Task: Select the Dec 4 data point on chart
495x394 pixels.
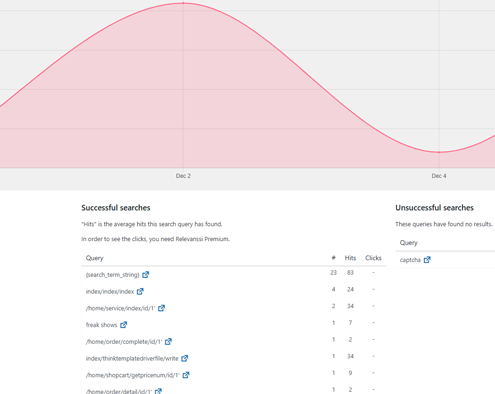Action: pyautogui.click(x=439, y=152)
